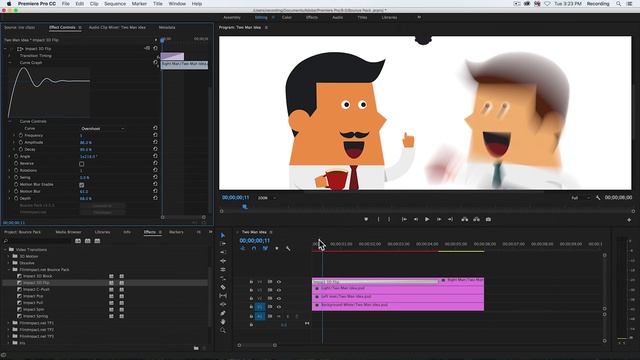Open the Clip menu

pyautogui.click(x=94, y=4)
